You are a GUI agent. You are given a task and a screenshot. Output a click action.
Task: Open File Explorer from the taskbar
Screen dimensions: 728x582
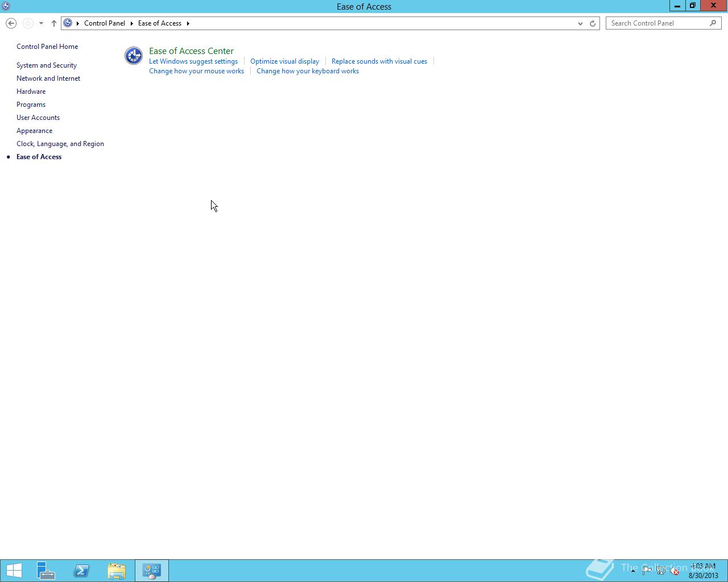[117, 571]
